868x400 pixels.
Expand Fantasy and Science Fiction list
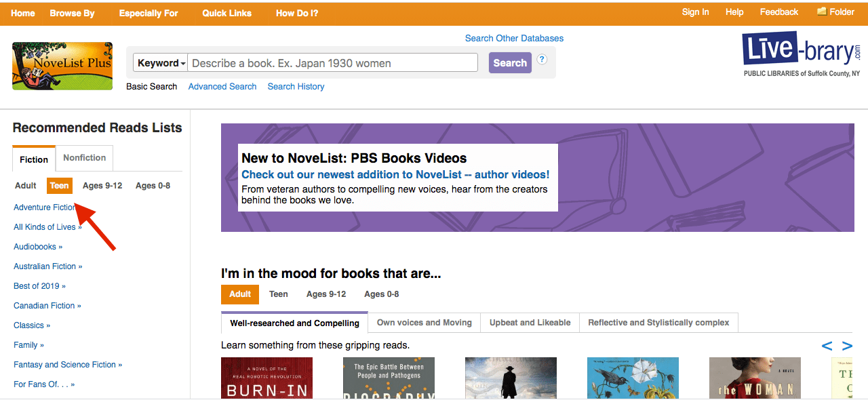pyautogui.click(x=68, y=365)
